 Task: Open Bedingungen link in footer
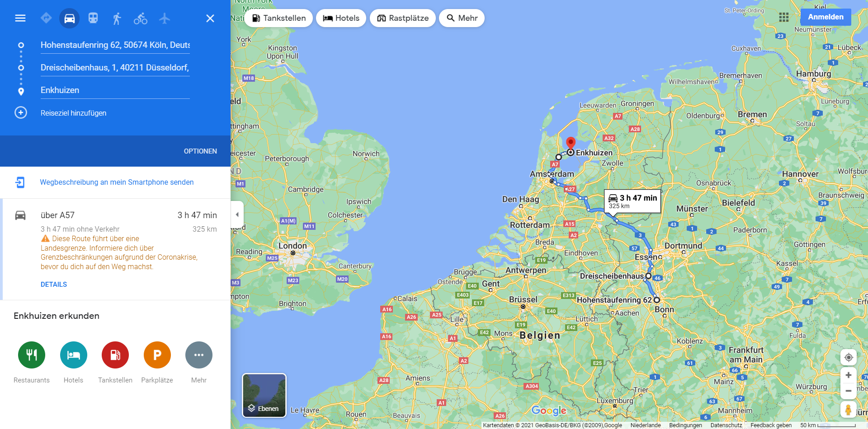coord(686,425)
